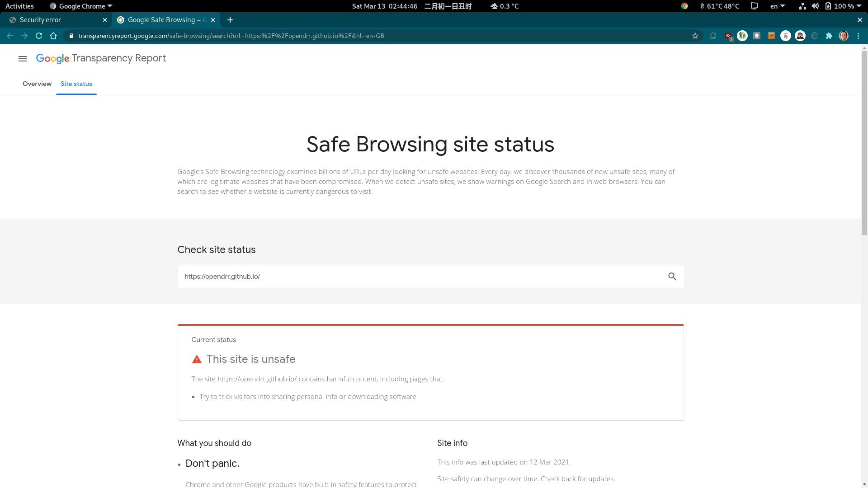Open the green circular extension icon
This screenshot has width=868, height=488.
click(742, 36)
